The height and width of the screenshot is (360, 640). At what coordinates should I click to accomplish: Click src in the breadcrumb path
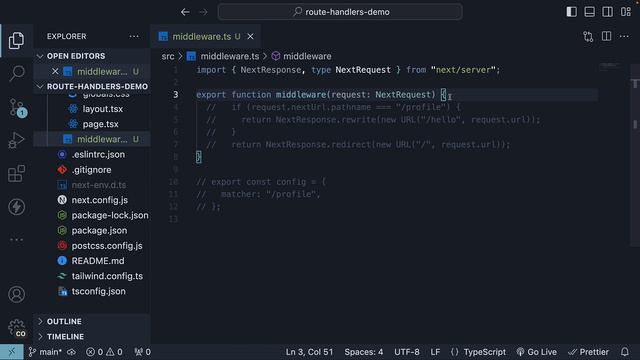coord(168,56)
